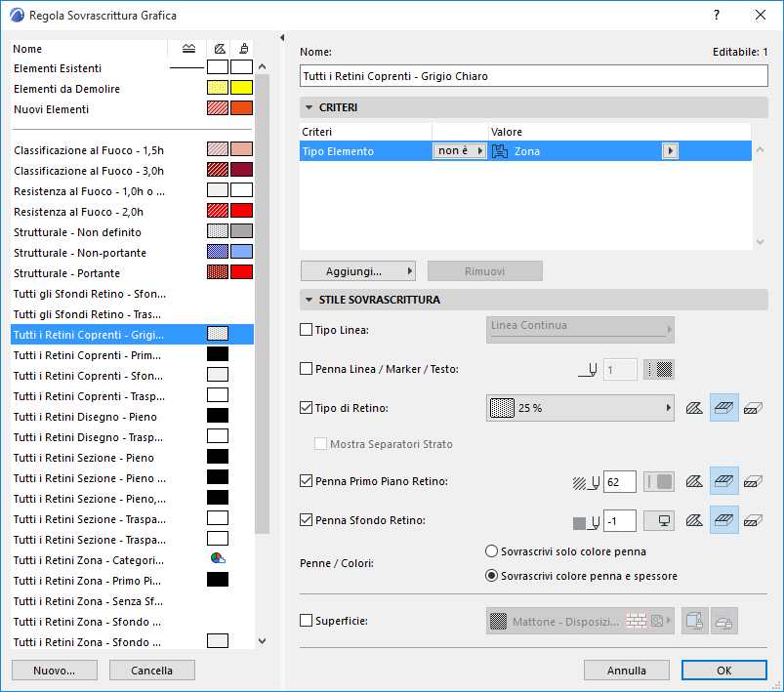
Task: Click the second surface override icon button
Action: [723, 621]
